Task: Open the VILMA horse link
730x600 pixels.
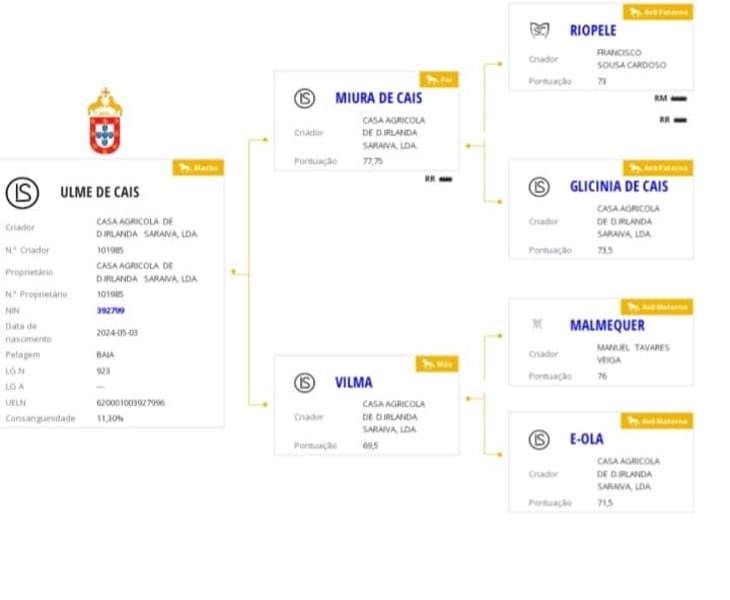Action: tap(353, 383)
